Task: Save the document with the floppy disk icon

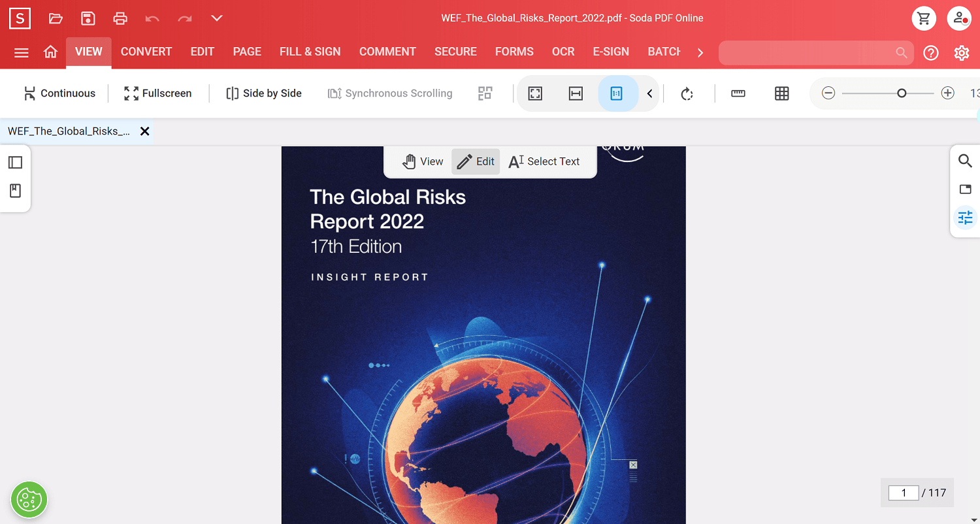Action: 88,18
